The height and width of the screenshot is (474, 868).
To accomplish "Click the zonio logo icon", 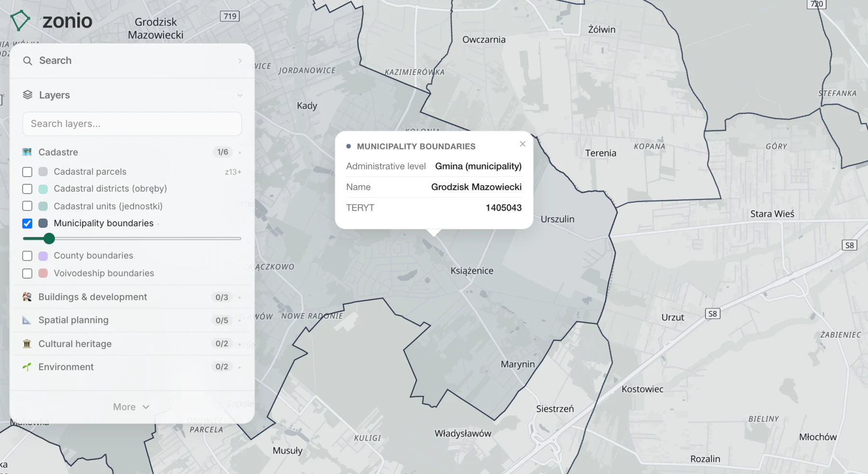I will point(20,21).
